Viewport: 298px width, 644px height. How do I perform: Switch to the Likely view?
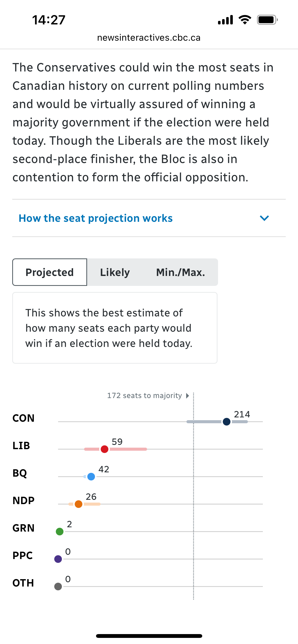click(x=115, y=272)
